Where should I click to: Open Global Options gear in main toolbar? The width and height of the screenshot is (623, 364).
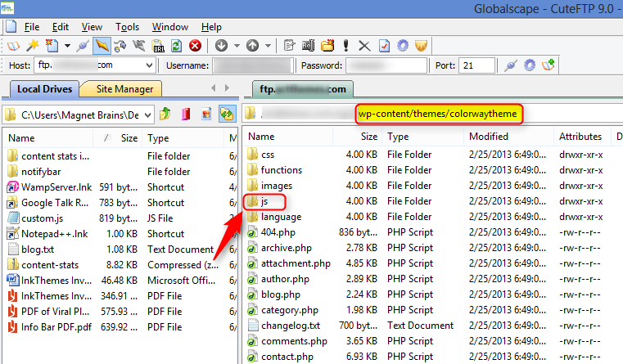403,46
